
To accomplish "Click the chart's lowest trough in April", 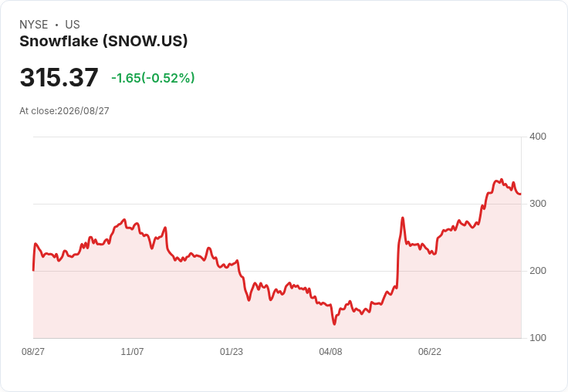I will [x=334, y=324].
